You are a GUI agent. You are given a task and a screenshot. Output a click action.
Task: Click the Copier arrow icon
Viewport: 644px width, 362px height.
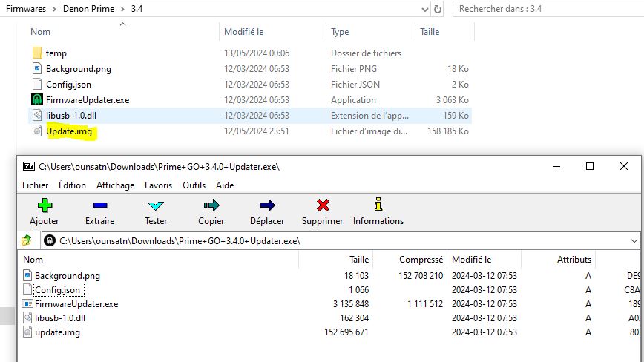coord(211,205)
